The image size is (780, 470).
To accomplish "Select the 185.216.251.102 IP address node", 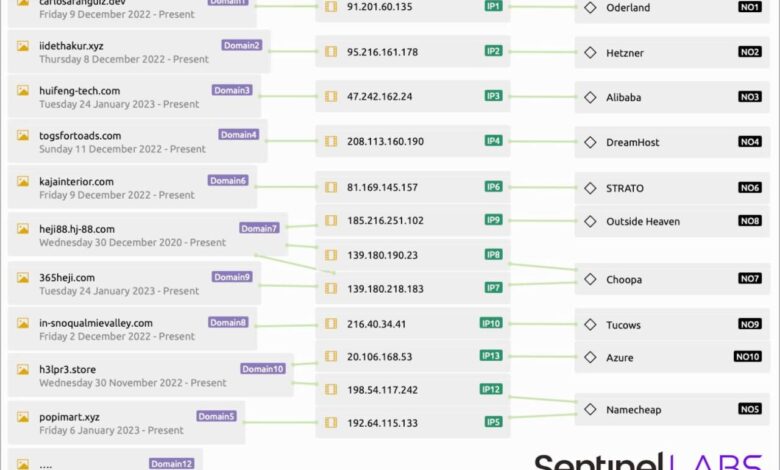I will pyautogui.click(x=385, y=220).
